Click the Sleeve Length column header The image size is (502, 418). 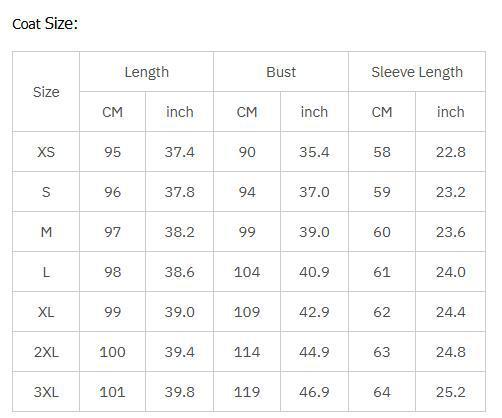[417, 72]
